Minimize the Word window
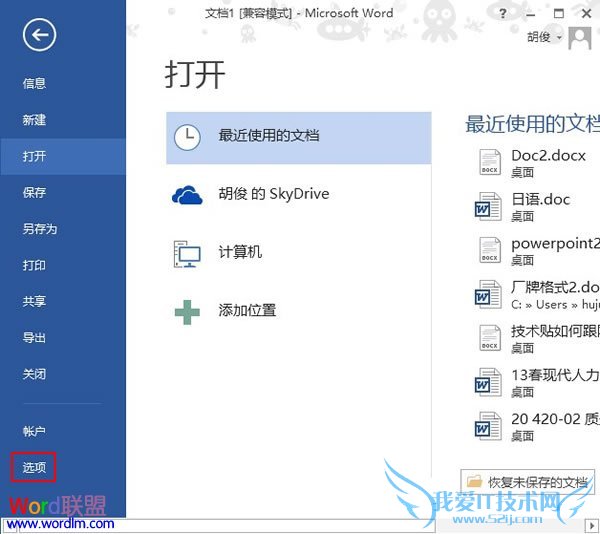This screenshot has width=600, height=534. (x=530, y=15)
